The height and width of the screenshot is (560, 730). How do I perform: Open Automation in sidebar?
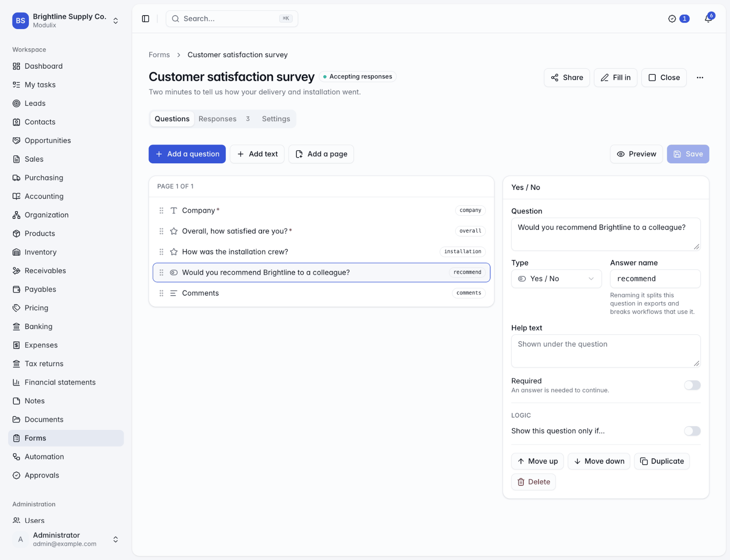(66, 457)
